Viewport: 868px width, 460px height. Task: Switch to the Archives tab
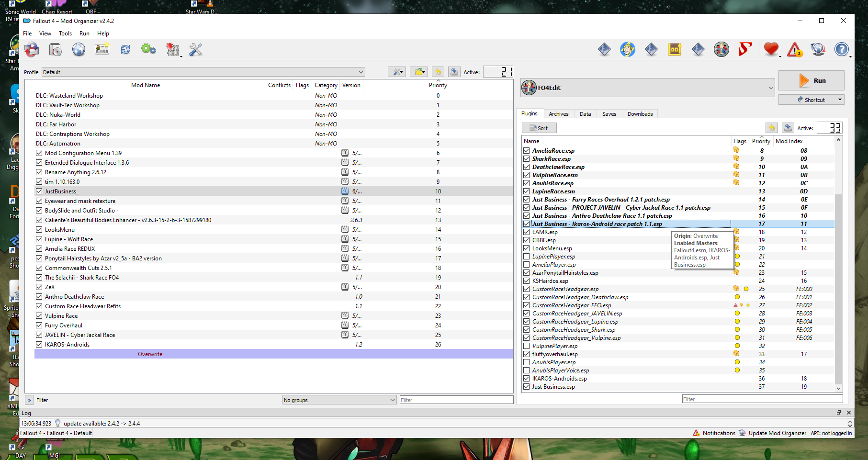click(x=559, y=114)
